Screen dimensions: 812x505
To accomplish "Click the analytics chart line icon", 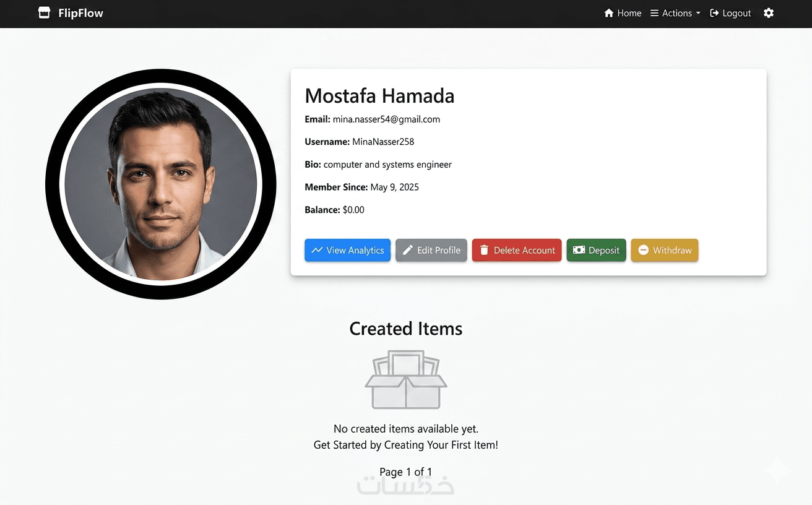I will pos(317,250).
